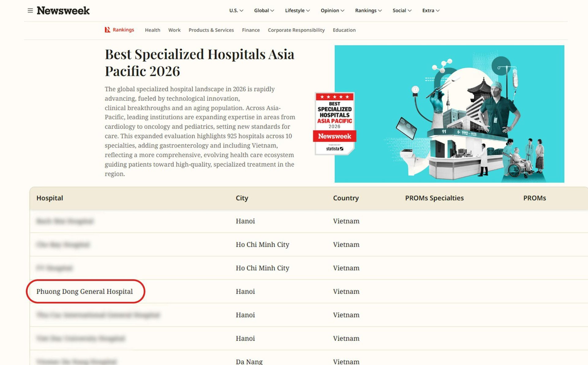This screenshot has width=588, height=365.
Task: Click the PROMs Specialties column header
Action: tap(434, 198)
